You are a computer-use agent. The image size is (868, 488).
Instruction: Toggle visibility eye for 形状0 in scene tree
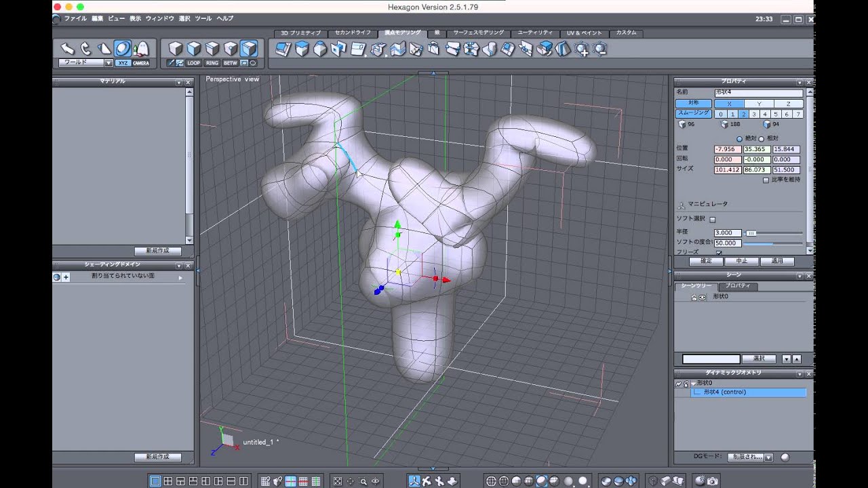tap(703, 297)
